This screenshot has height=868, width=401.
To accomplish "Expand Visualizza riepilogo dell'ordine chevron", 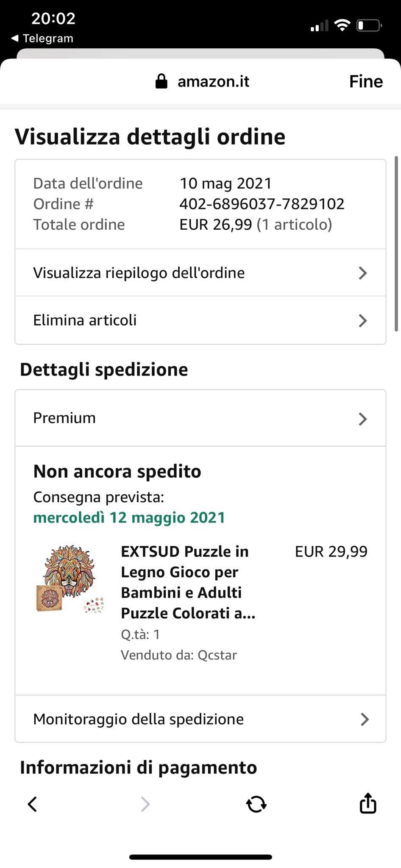I will point(362,273).
